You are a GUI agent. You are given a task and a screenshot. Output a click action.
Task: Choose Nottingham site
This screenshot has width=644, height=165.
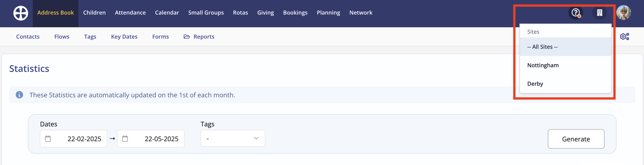565,65
